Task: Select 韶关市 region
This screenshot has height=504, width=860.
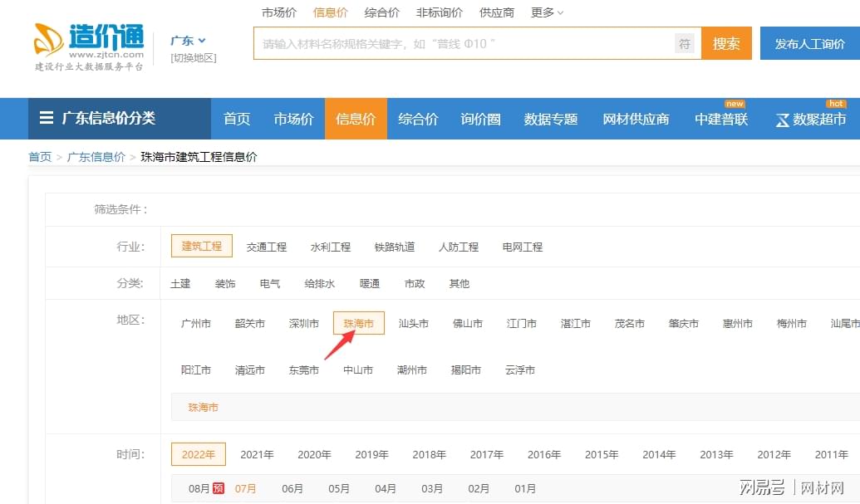Action: click(x=249, y=324)
